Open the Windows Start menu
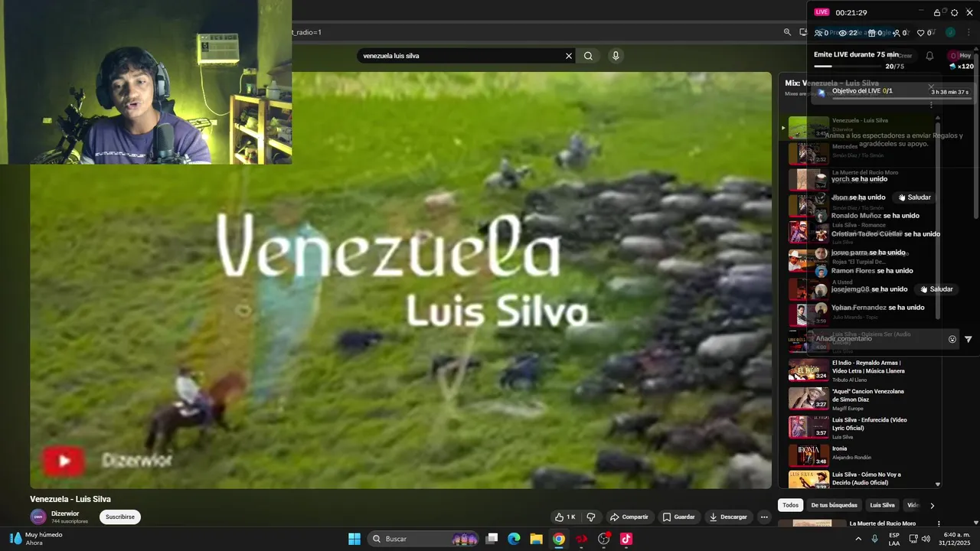This screenshot has width=980, height=551. [x=354, y=539]
